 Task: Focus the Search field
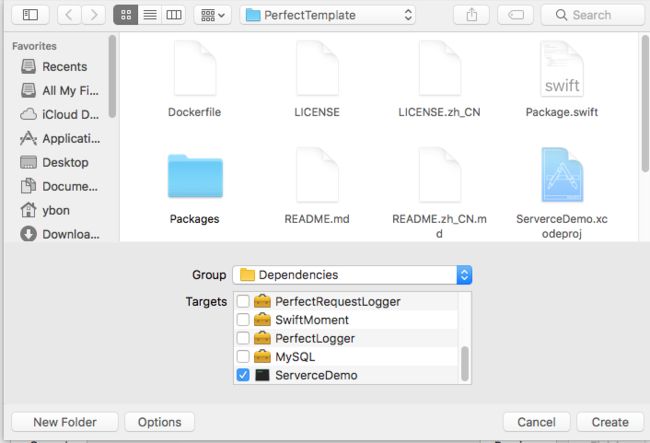(x=593, y=15)
